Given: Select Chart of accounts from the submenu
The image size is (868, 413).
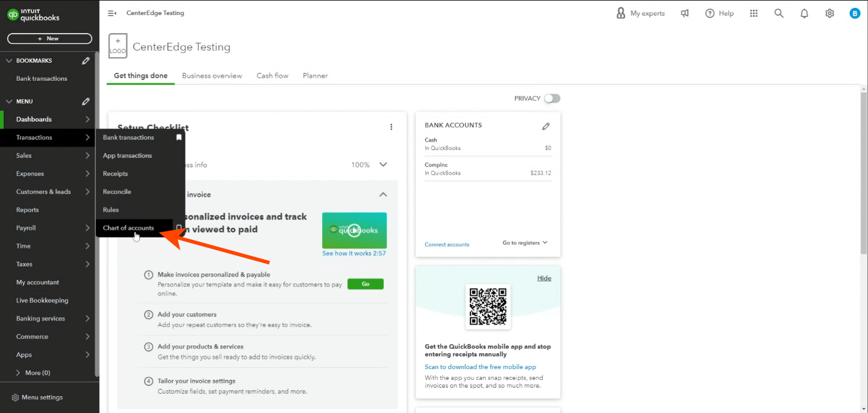Looking at the screenshot, I should pyautogui.click(x=128, y=228).
